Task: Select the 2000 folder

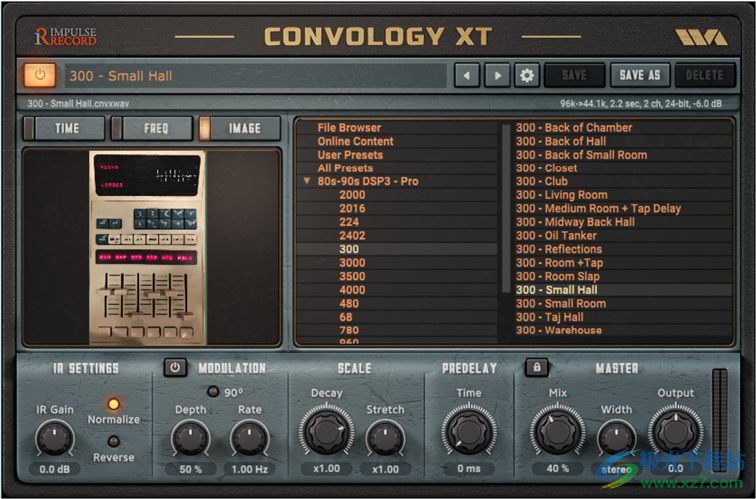Action: (x=352, y=195)
